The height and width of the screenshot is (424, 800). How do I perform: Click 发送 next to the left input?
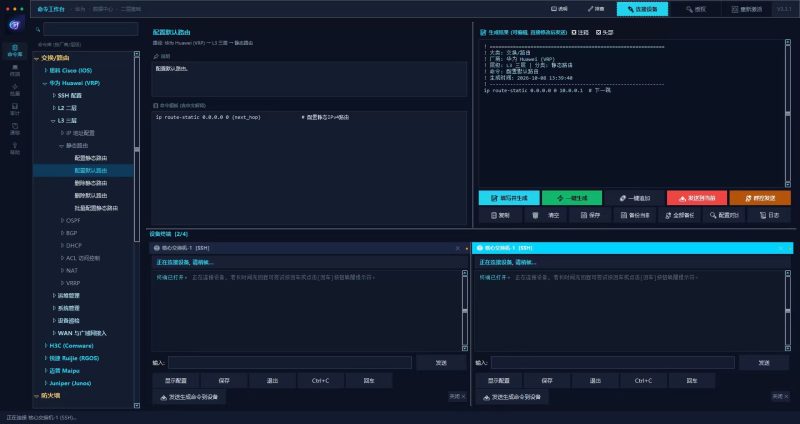[x=441, y=363]
